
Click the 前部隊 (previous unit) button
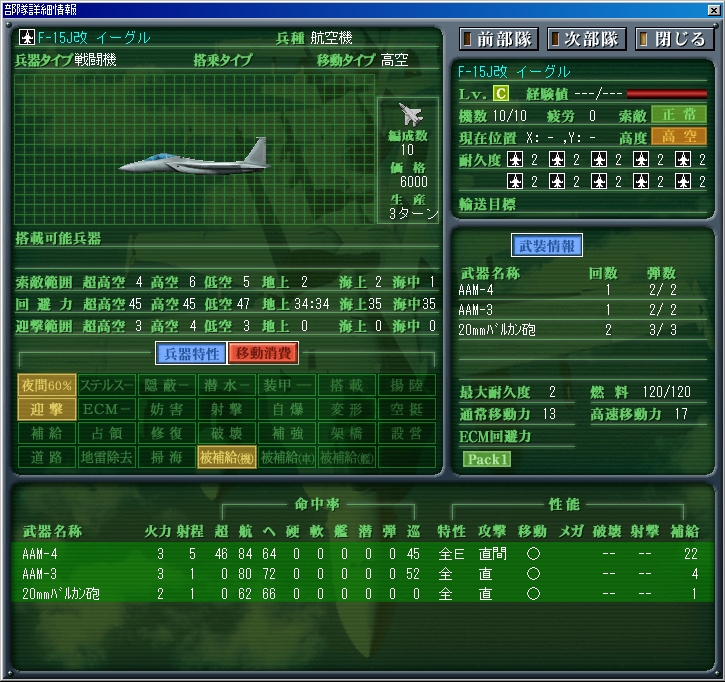(499, 39)
